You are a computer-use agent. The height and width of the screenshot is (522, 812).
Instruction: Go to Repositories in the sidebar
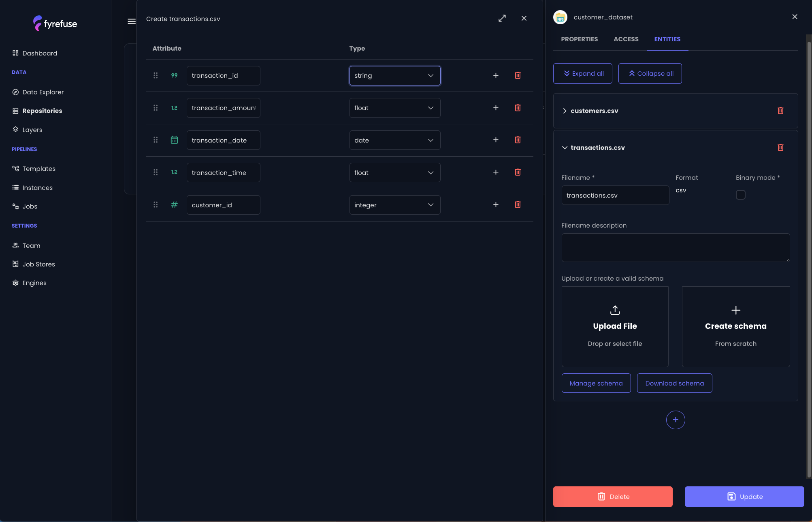[x=38, y=111]
